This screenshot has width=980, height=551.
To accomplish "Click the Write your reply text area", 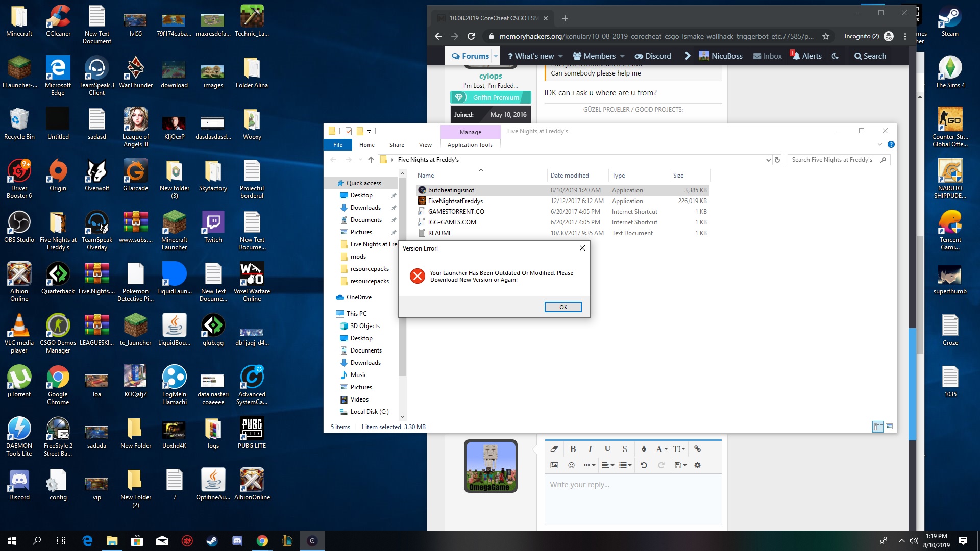I will [633, 499].
